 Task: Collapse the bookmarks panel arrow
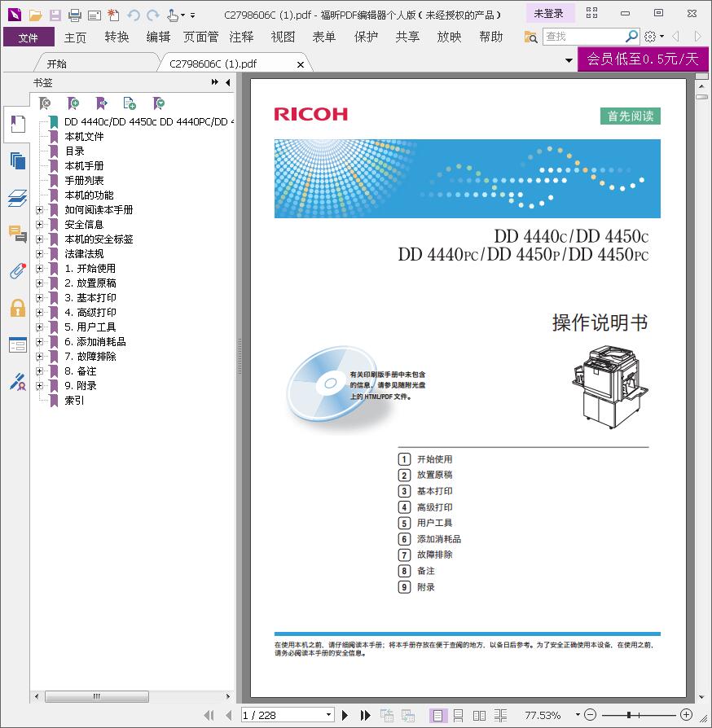[x=227, y=82]
